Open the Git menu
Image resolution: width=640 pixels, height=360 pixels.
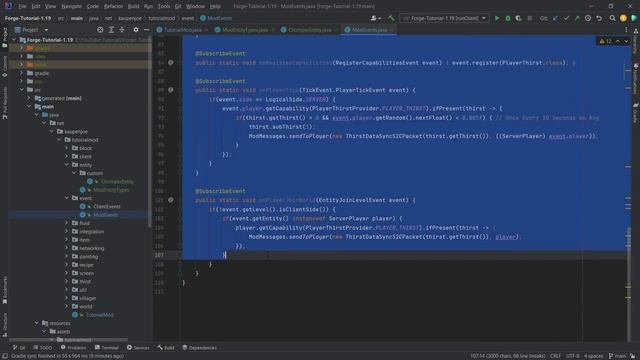coord(178,6)
